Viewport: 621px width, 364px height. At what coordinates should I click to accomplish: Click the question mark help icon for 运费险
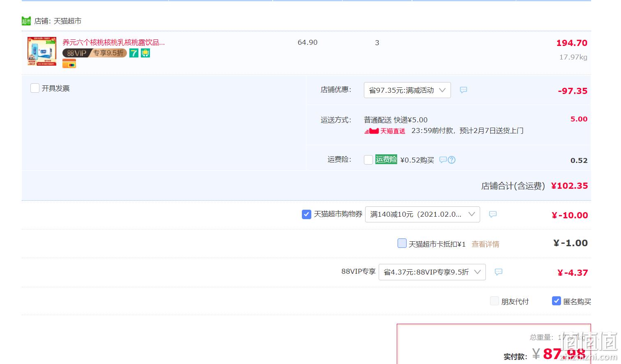coord(451,160)
